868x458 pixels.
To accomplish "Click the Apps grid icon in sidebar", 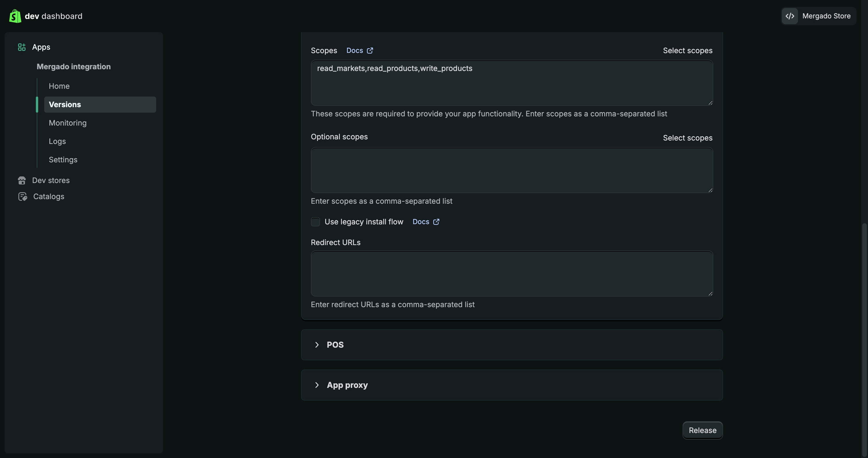I will [x=22, y=47].
